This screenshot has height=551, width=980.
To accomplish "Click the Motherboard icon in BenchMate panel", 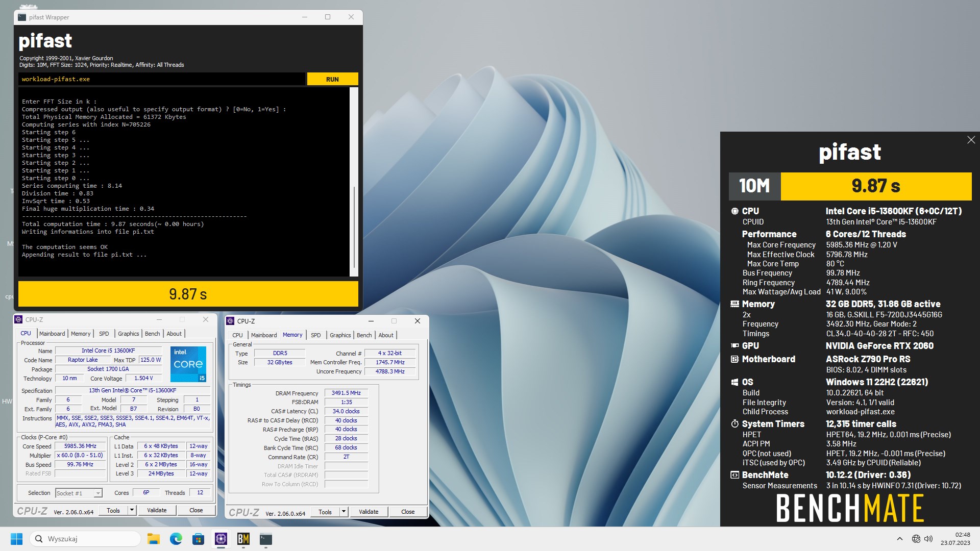I will (x=734, y=359).
